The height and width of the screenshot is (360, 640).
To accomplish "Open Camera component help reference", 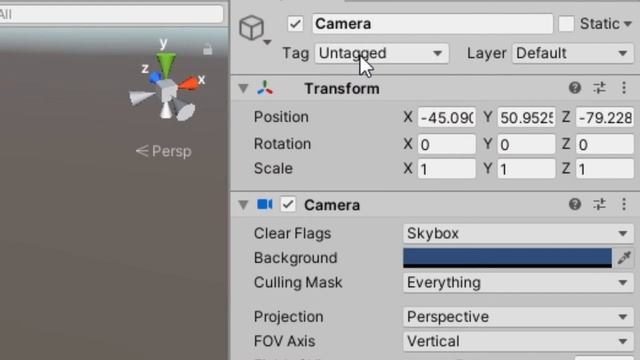I will (x=575, y=204).
